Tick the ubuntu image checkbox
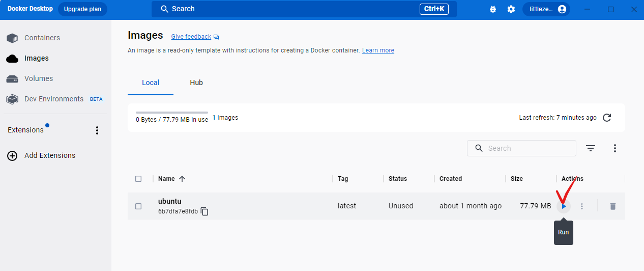The width and height of the screenshot is (644, 271). pos(138,206)
